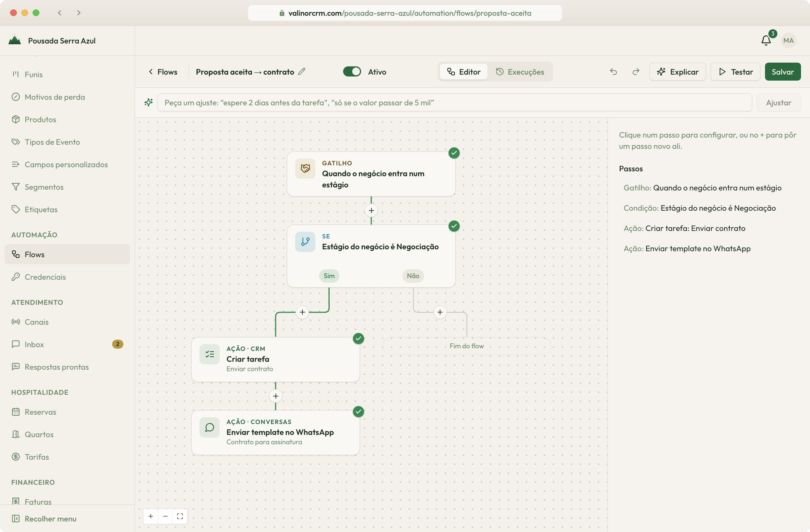Add a step below the Gatilho node
Screen dimensions: 810x532
(x=371, y=210)
